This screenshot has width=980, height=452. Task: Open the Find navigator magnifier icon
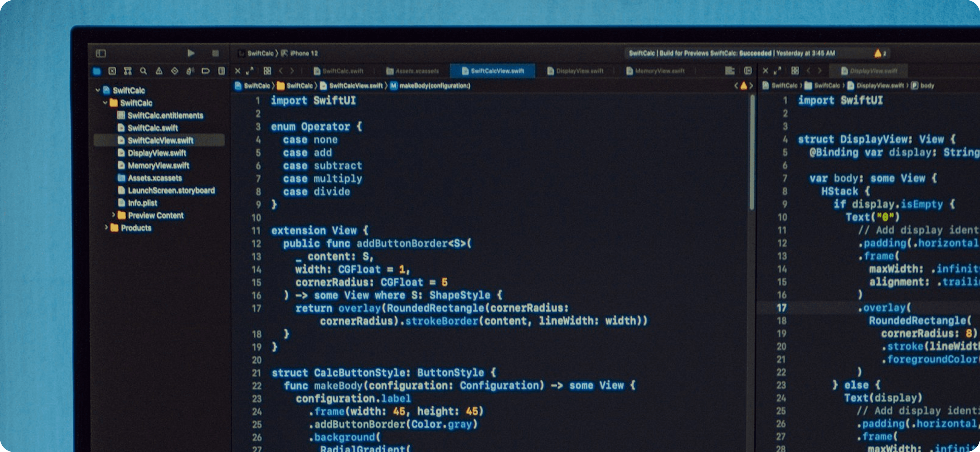click(143, 71)
